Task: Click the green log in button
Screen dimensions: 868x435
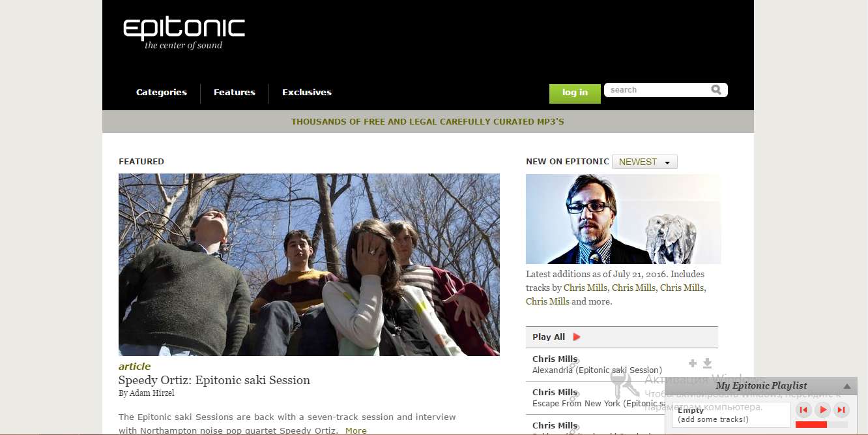Action: [575, 93]
